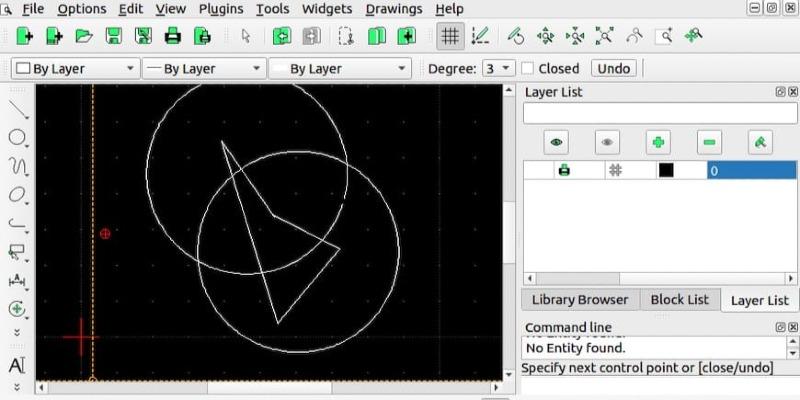
Task: Click the Zoom Auto icon
Action: pos(605,36)
